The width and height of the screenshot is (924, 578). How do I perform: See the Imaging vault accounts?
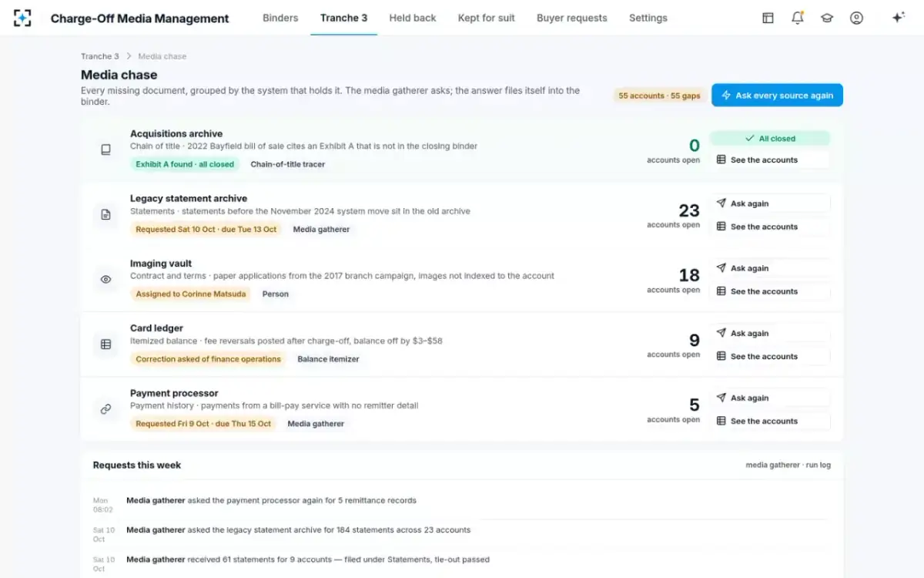770,291
